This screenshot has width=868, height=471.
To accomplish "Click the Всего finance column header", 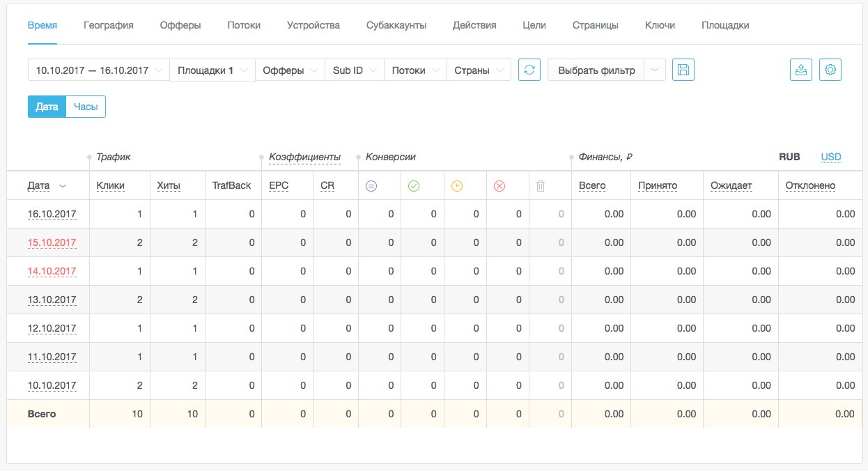I will click(592, 186).
